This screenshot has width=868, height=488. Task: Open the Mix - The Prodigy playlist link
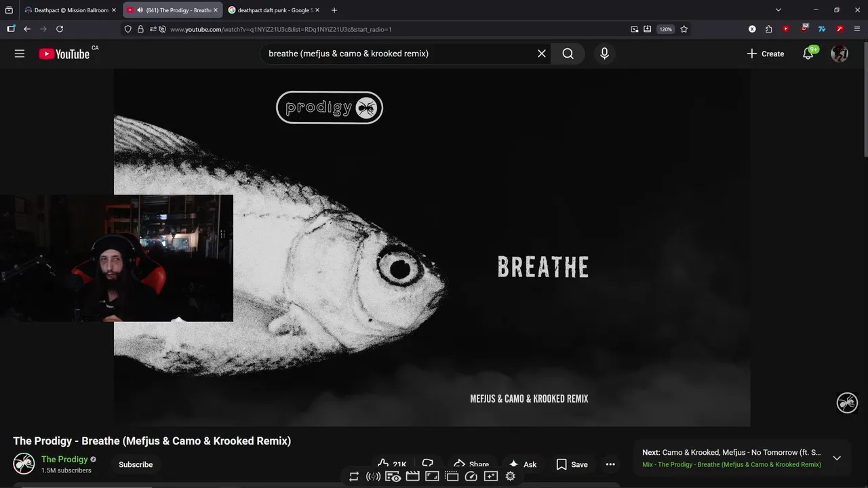732,465
